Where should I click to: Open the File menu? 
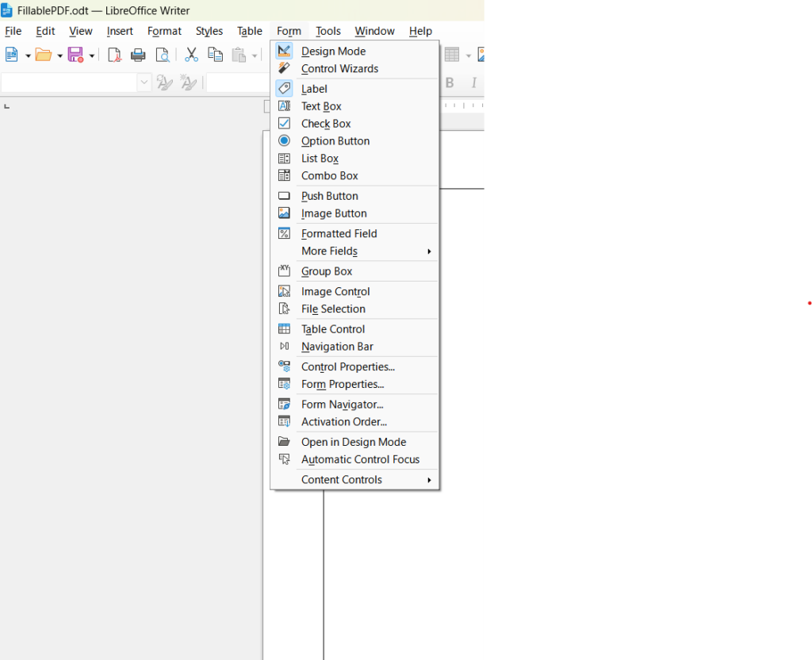[x=13, y=31]
